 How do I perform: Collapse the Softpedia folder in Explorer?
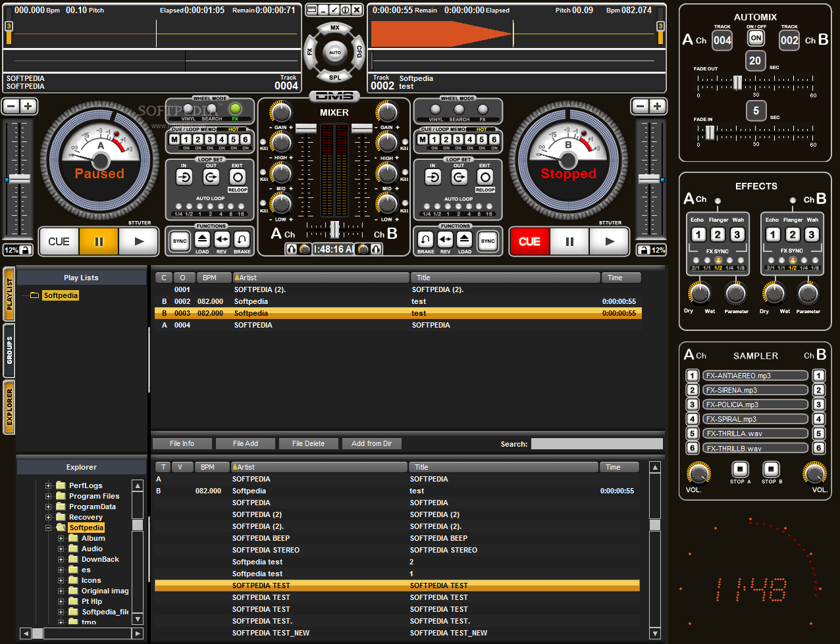point(48,528)
